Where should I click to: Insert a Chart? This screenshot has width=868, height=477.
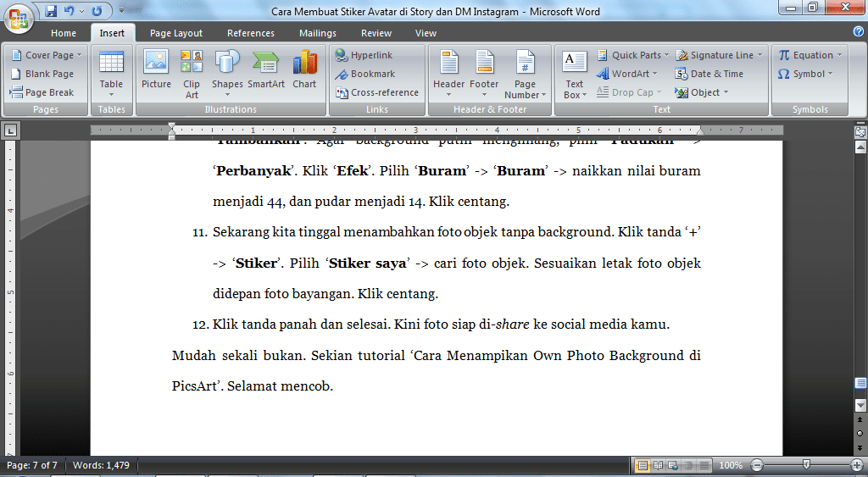[304, 69]
